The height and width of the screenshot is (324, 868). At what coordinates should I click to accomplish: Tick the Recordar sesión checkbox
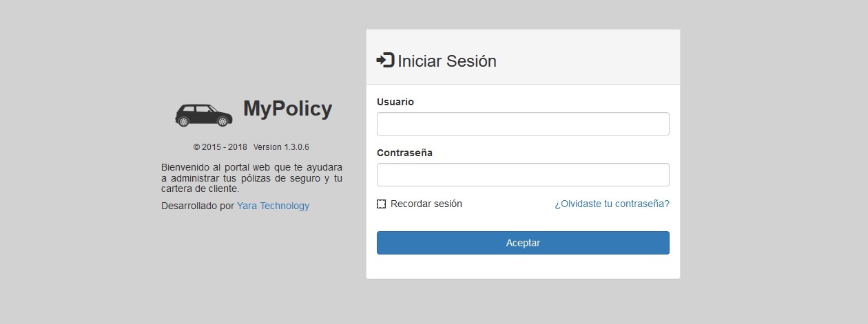(382, 204)
